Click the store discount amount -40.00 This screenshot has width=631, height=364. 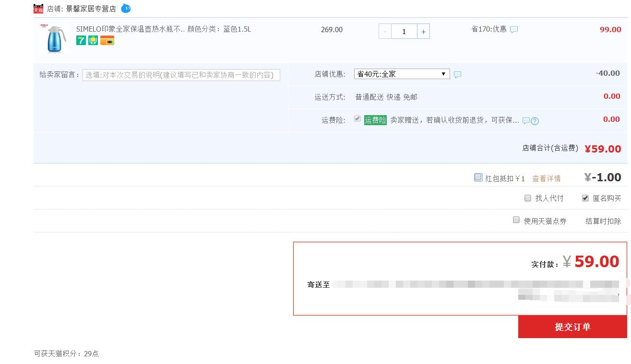pyautogui.click(x=608, y=73)
